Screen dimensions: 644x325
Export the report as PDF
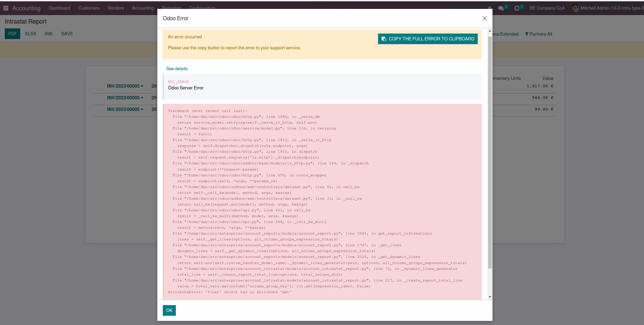[13, 34]
